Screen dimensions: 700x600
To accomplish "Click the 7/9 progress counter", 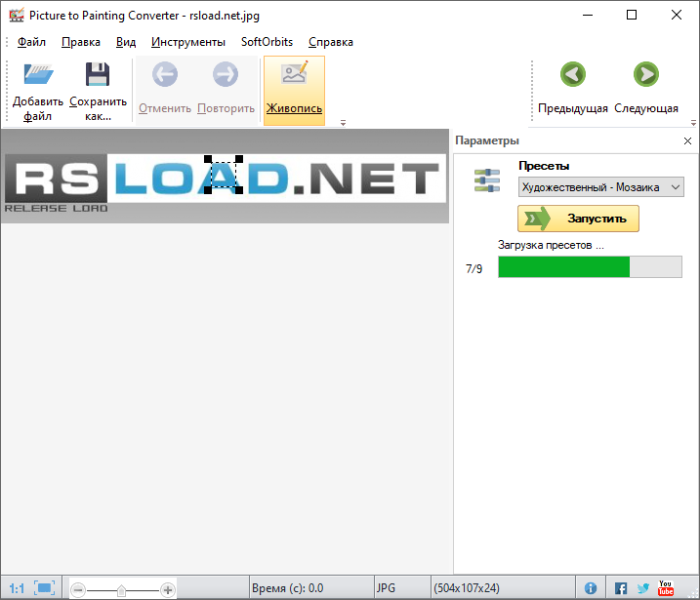I will (474, 269).
